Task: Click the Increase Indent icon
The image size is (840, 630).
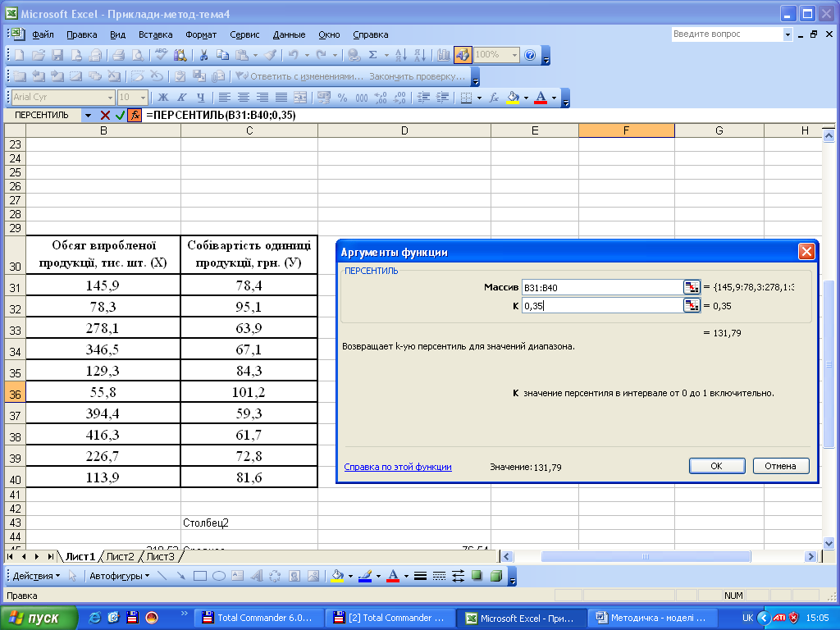Action: point(442,98)
